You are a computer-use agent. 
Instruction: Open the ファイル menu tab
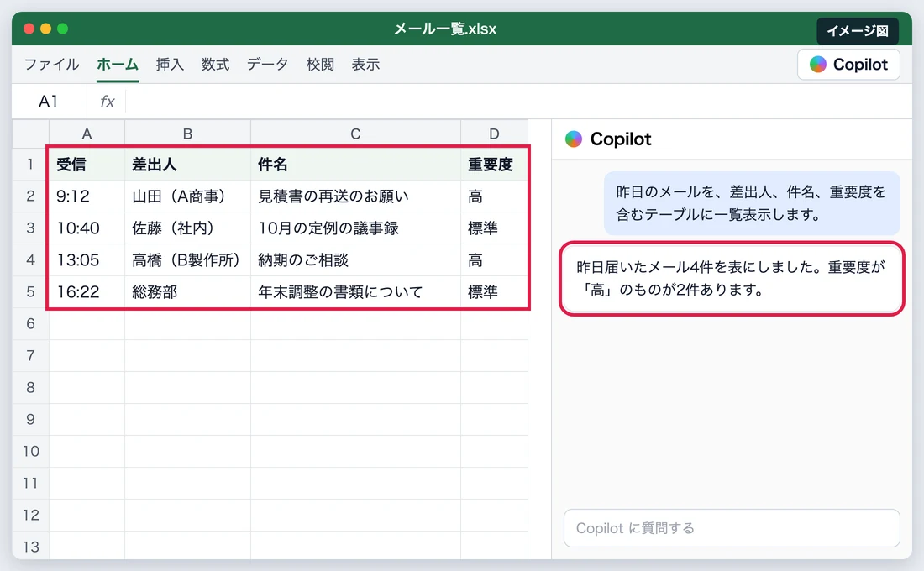(x=52, y=64)
